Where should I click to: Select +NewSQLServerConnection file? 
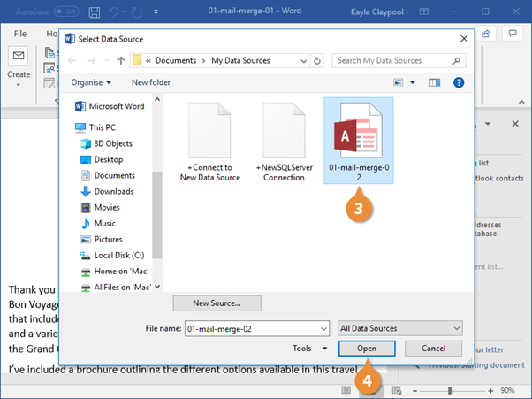pyautogui.click(x=284, y=142)
